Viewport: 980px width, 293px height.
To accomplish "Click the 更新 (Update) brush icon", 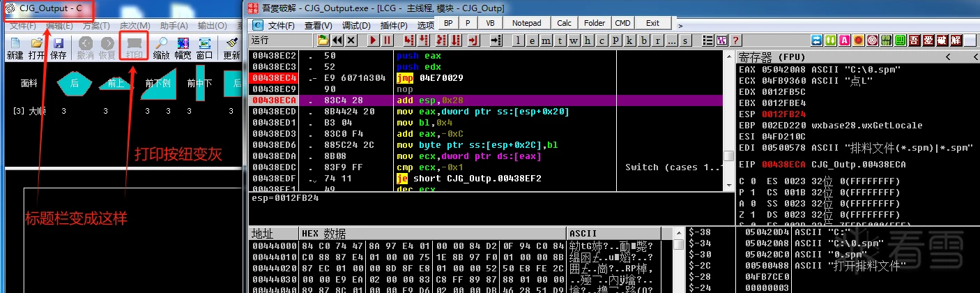I will (x=231, y=49).
